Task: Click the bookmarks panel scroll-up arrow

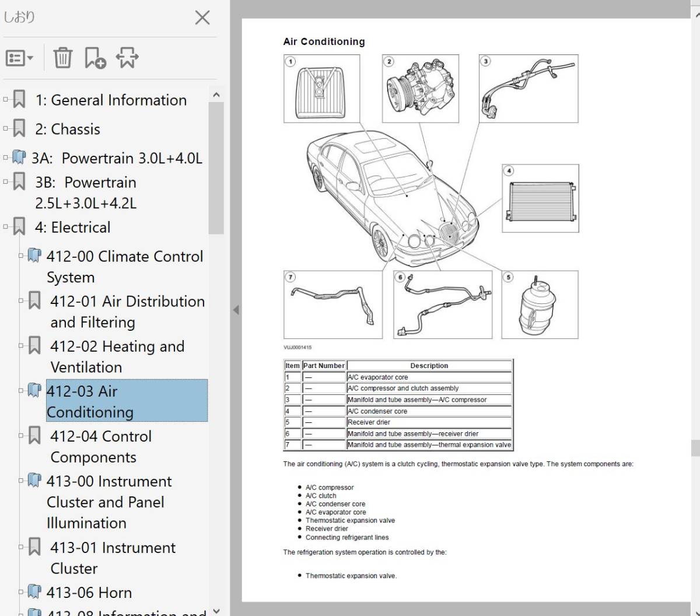Action: (x=216, y=94)
